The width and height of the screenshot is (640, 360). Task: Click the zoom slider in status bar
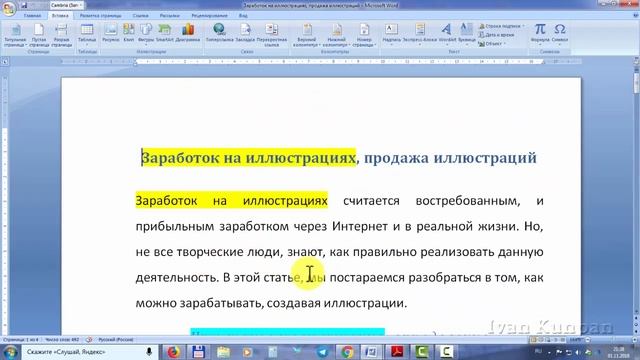[611, 340]
